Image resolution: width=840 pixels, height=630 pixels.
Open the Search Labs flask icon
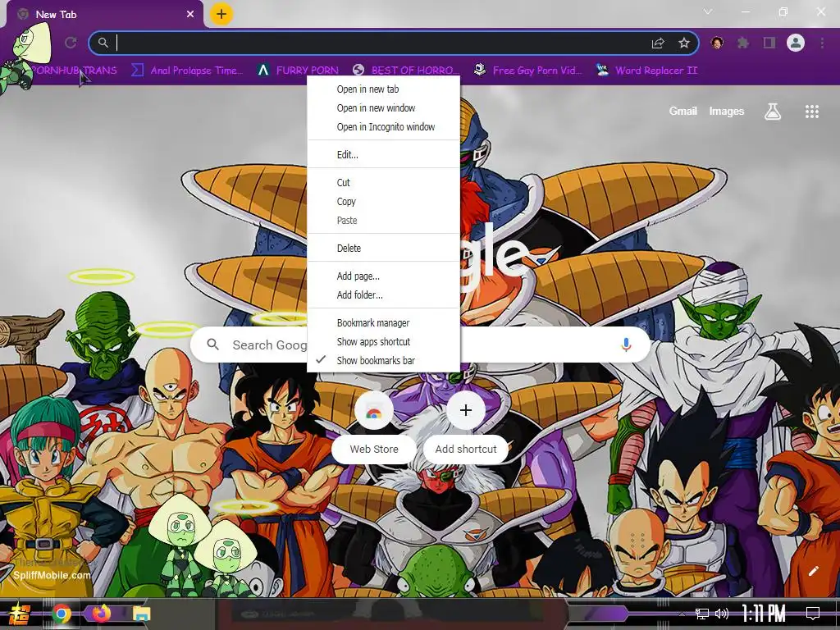773,112
